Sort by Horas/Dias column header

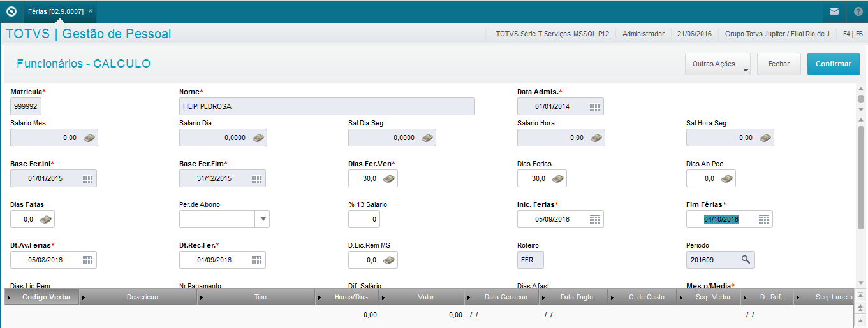coord(348,297)
